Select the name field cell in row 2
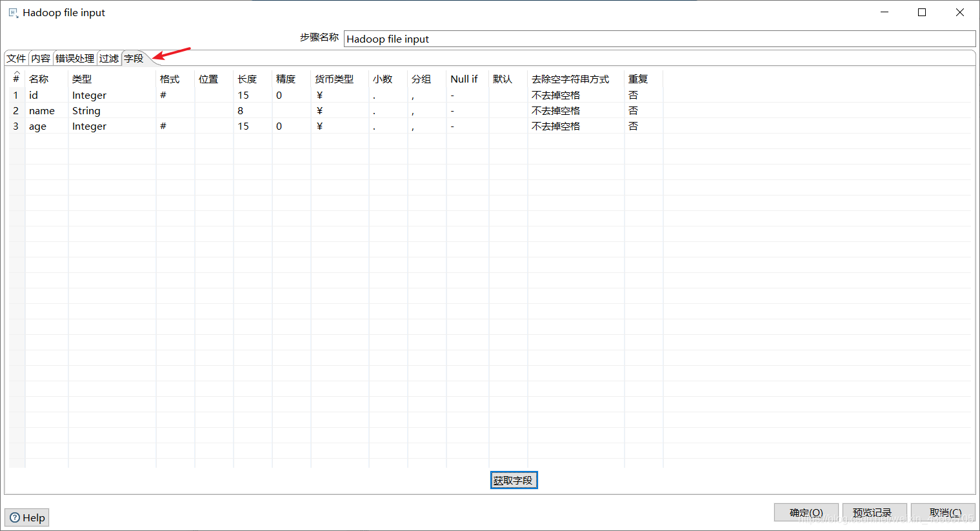 pos(46,110)
